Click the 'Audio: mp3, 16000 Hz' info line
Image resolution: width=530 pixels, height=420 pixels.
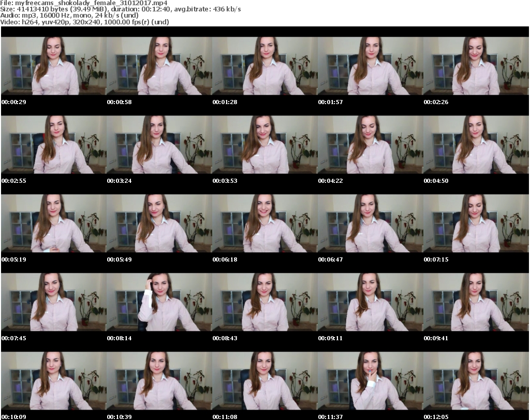69,16
